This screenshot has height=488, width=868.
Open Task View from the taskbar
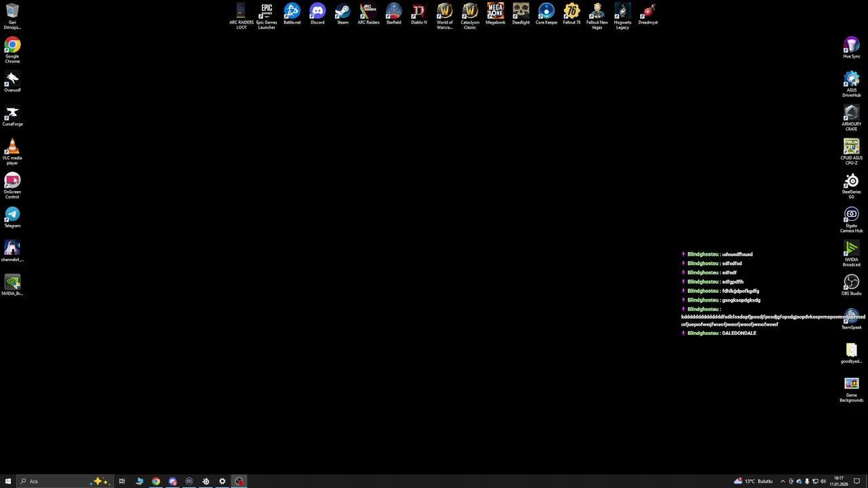tap(122, 481)
